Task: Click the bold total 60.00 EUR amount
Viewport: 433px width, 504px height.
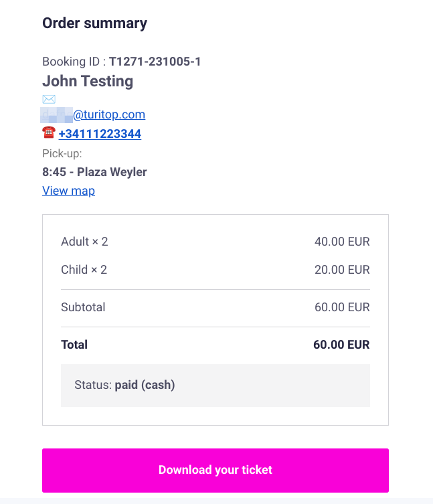Action: pos(341,345)
